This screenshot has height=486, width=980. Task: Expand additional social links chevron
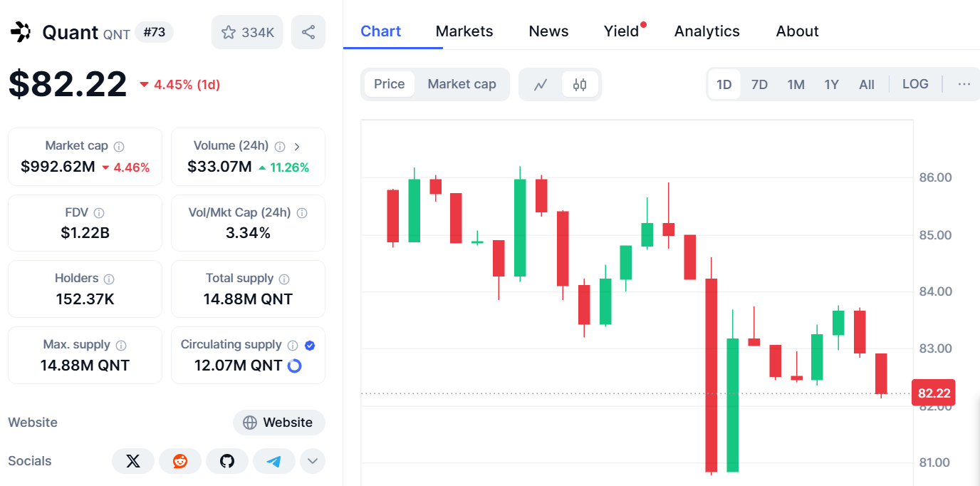click(313, 460)
